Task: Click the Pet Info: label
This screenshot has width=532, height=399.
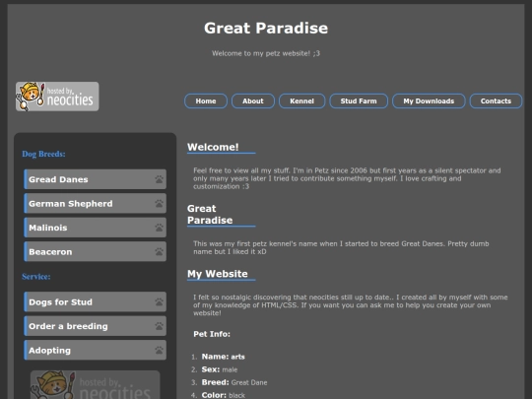Action: click(x=212, y=334)
